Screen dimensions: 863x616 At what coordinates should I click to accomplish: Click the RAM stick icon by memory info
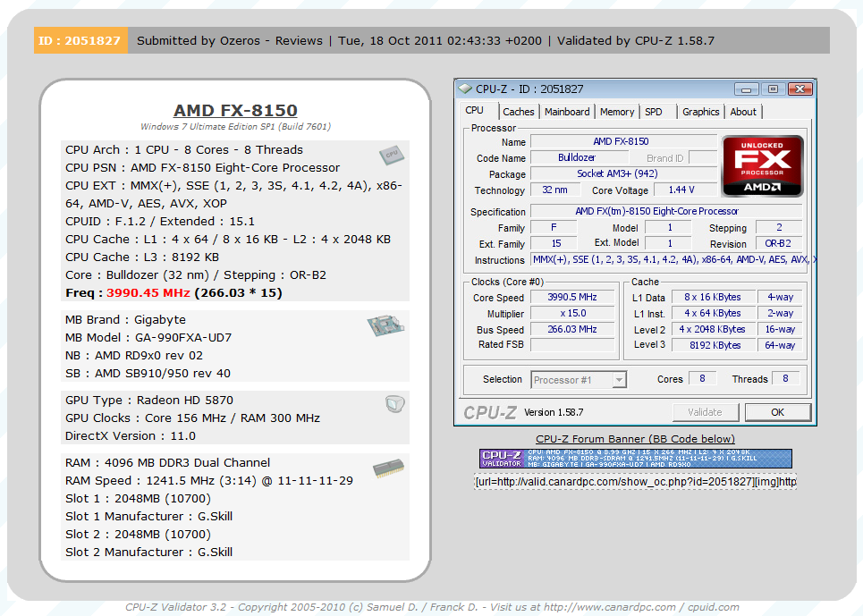(x=388, y=468)
